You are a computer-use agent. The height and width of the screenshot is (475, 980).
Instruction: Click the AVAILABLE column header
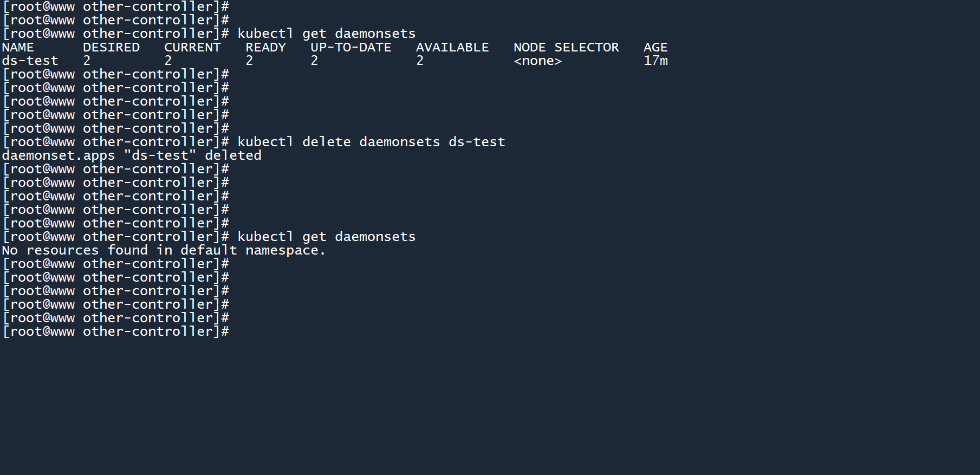tap(452, 48)
